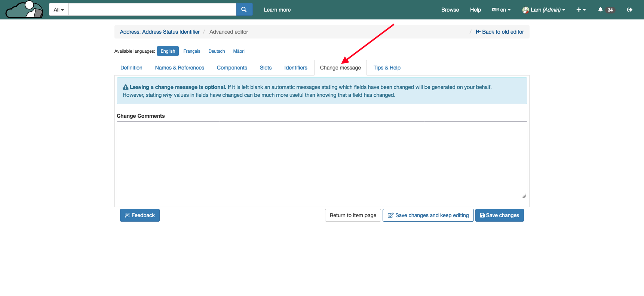The width and height of the screenshot is (644, 296).
Task: Click Save changes and keep editing
Action: click(428, 215)
